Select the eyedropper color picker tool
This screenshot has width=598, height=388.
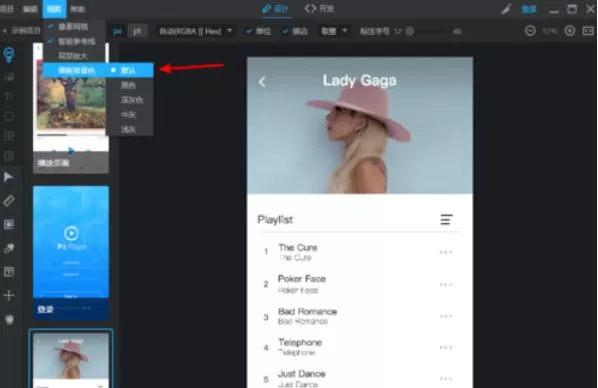pyautogui.click(x=9, y=248)
